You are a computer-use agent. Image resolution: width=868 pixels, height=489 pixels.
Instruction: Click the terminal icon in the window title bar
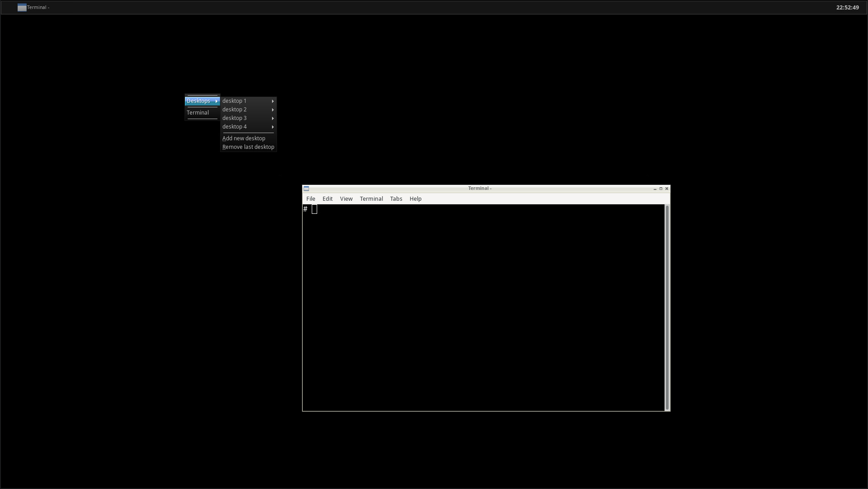[306, 188]
